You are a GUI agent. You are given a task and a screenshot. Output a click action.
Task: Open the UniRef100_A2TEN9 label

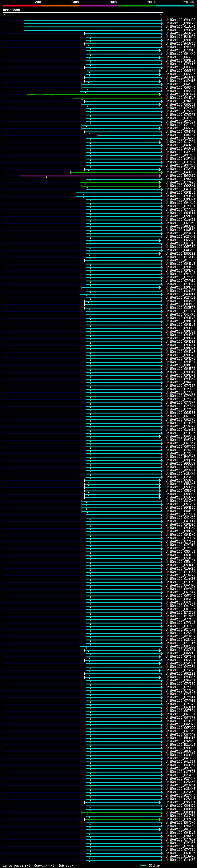pyautogui.click(x=180, y=629)
